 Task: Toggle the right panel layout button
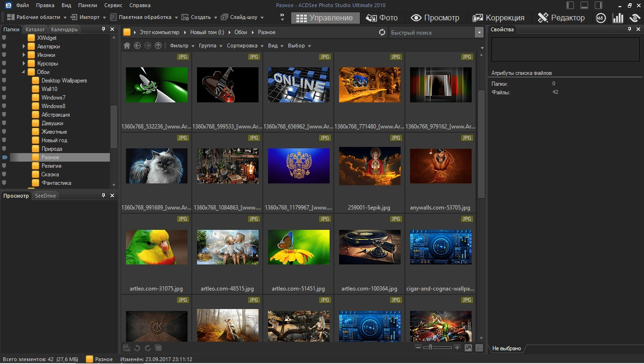point(599,5)
